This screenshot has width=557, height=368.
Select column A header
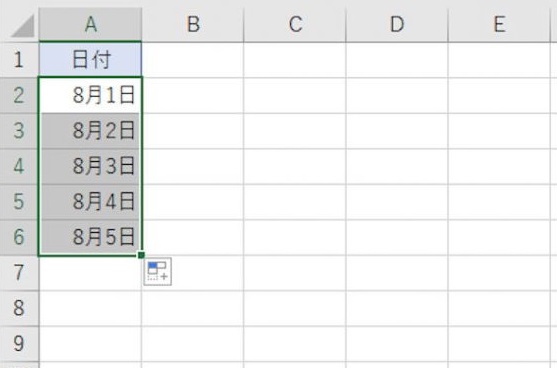(90, 25)
